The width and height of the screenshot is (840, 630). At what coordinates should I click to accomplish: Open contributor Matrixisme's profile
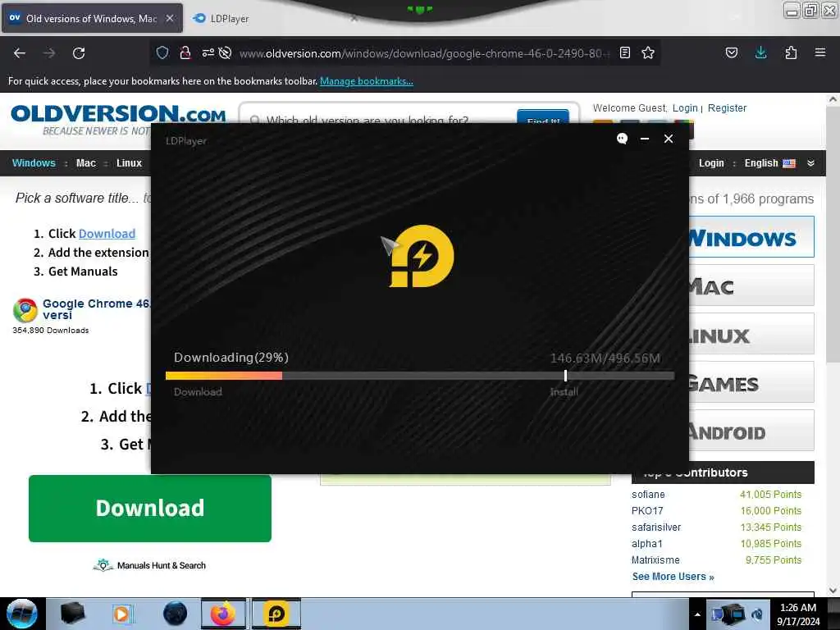tap(655, 559)
